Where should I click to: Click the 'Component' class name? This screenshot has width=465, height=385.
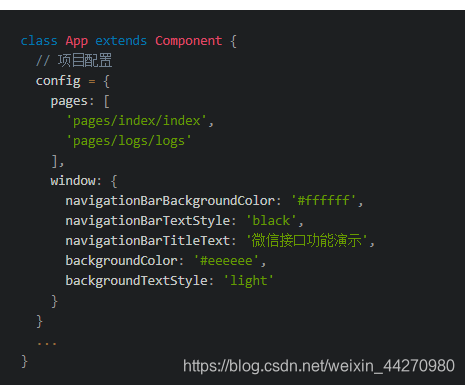point(189,41)
